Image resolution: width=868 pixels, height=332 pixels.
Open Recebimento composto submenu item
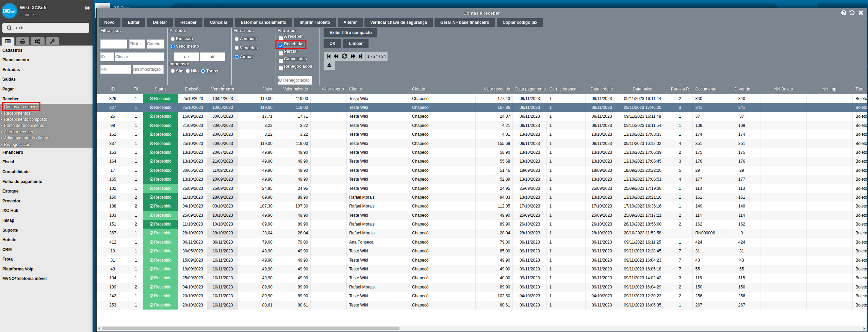[x=26, y=119]
